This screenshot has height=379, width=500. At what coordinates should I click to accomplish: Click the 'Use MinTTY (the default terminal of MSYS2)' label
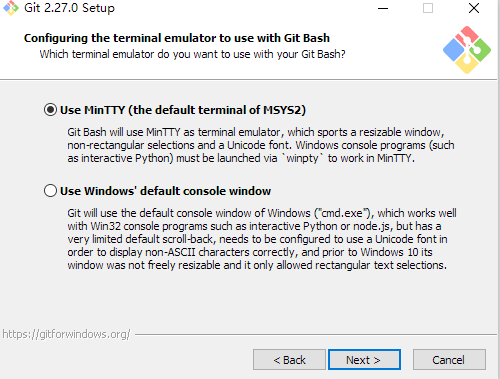point(183,110)
